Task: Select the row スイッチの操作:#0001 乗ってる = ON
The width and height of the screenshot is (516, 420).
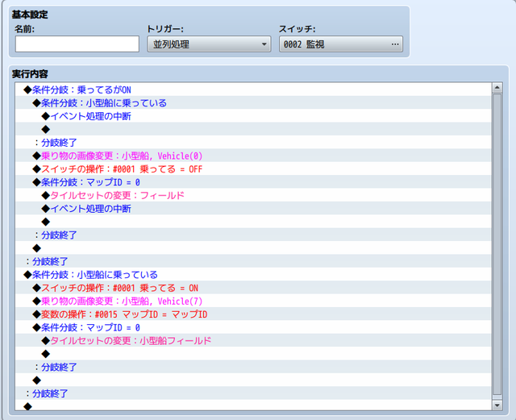Action: point(253,288)
